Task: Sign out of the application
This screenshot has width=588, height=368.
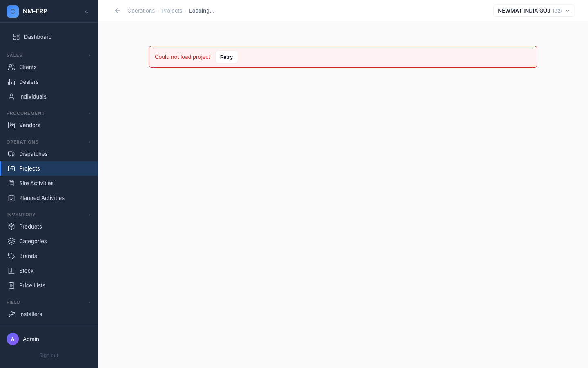Action: click(x=49, y=355)
